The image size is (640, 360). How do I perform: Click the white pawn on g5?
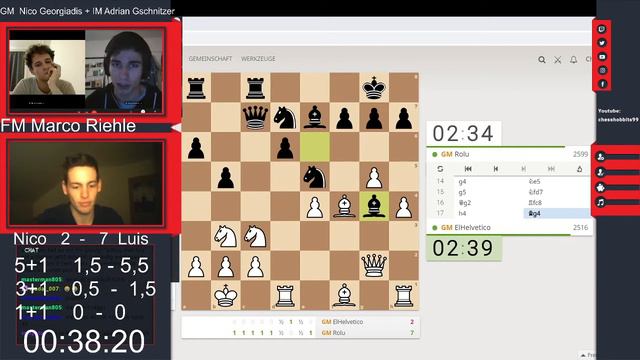374,177
